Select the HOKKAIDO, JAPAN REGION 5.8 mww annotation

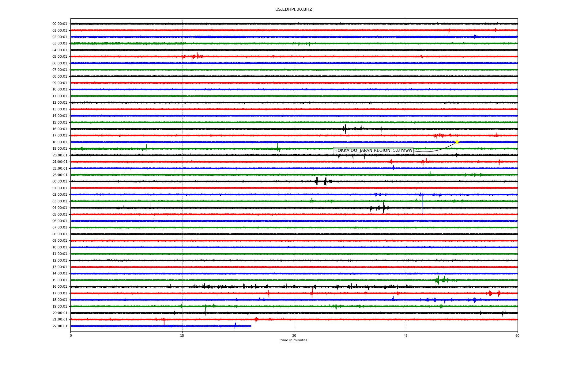[x=373, y=151]
